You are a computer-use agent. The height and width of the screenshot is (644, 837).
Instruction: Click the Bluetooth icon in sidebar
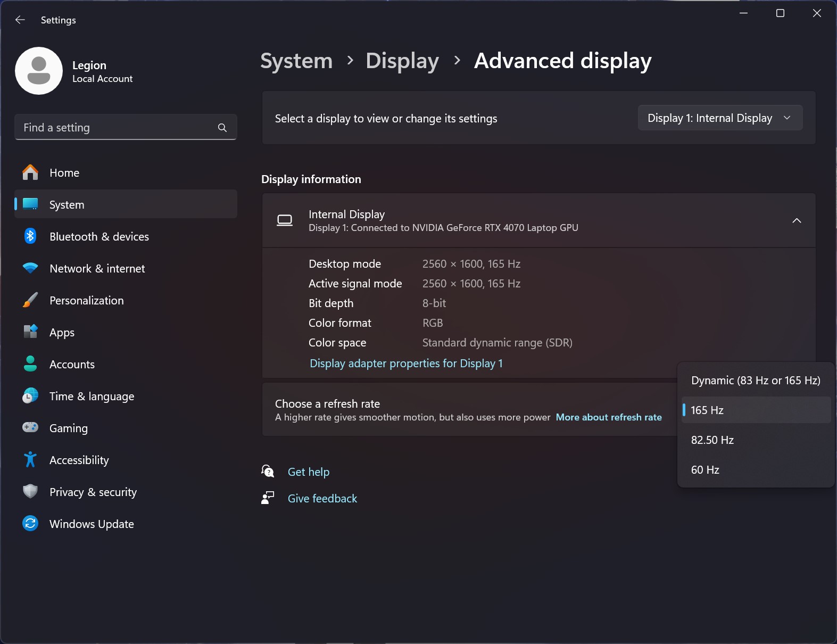30,236
